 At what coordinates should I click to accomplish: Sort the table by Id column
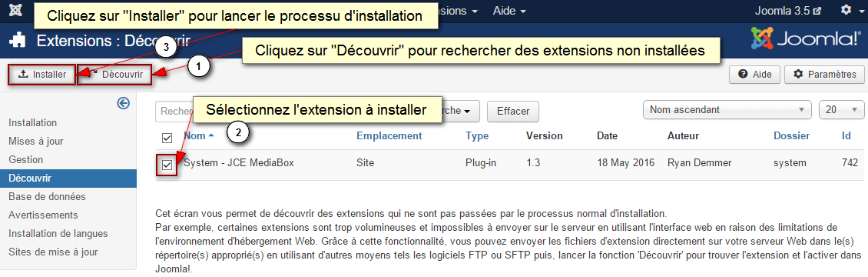click(x=846, y=135)
